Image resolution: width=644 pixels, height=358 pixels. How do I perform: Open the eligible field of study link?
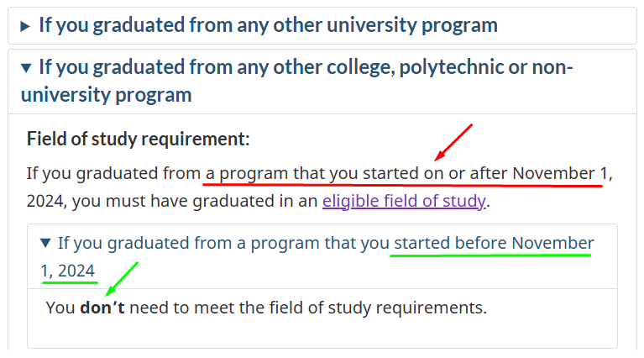pyautogui.click(x=404, y=201)
